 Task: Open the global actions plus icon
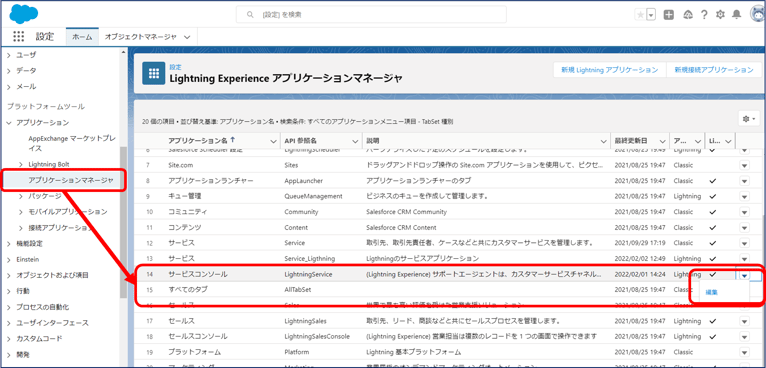pyautogui.click(x=668, y=15)
